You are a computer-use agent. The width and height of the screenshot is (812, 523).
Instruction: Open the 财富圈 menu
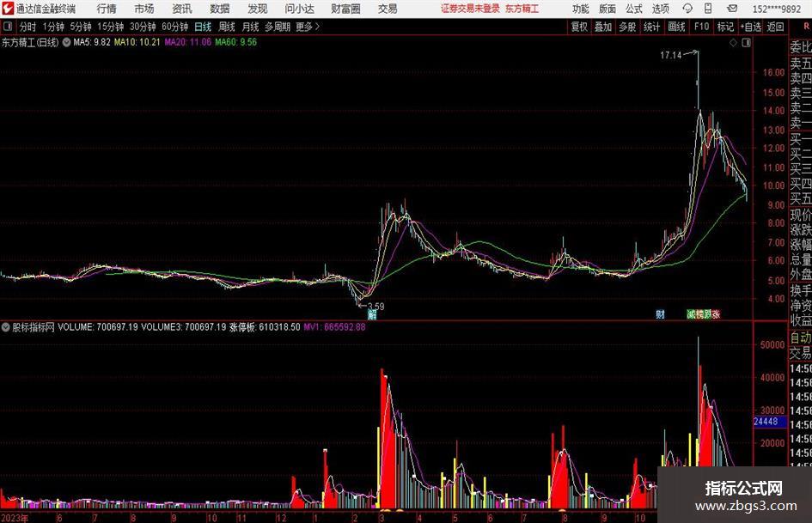[345, 9]
